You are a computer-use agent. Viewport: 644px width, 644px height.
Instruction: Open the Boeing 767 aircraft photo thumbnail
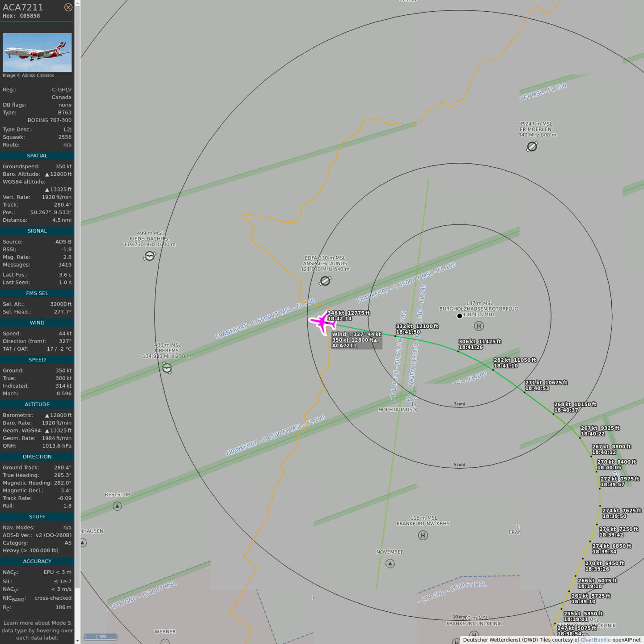click(37, 52)
